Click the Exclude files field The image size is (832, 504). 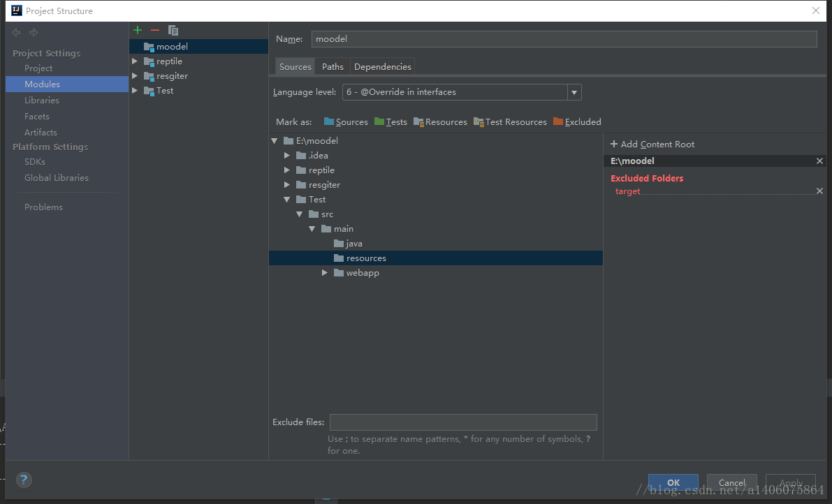click(x=463, y=422)
